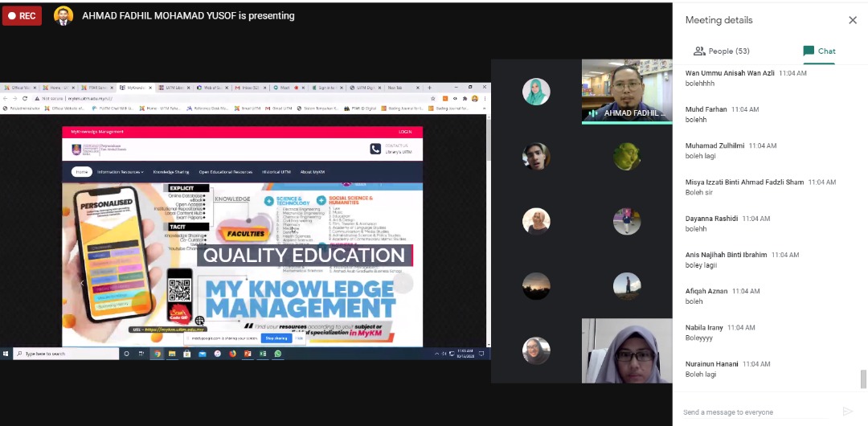Open PowerPoint from the taskbar
Viewport: 868px width, 426px height.
pyautogui.click(x=248, y=354)
